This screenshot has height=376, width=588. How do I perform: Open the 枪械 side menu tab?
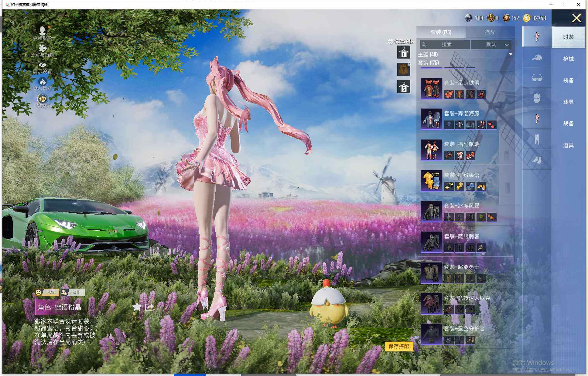[568, 59]
